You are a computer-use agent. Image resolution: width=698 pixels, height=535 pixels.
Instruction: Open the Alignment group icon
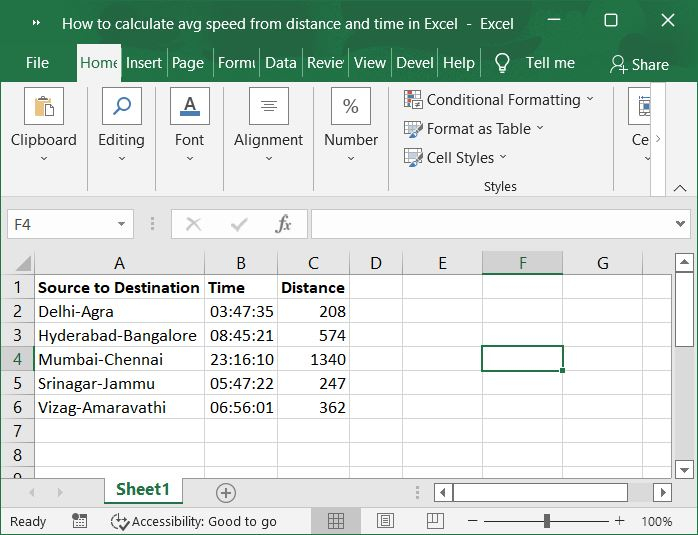pos(268,106)
